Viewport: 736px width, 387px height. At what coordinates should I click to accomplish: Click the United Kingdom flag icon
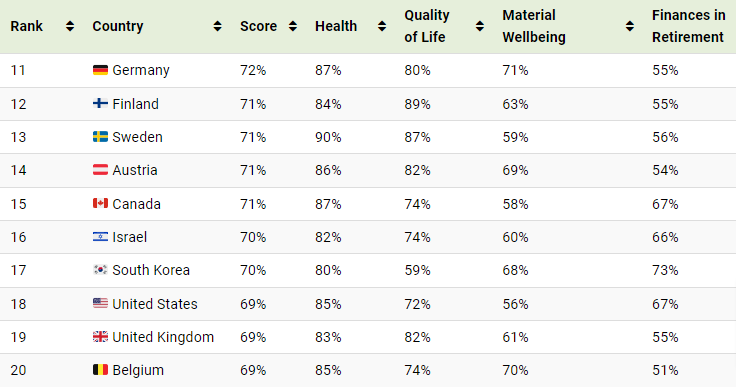point(100,337)
